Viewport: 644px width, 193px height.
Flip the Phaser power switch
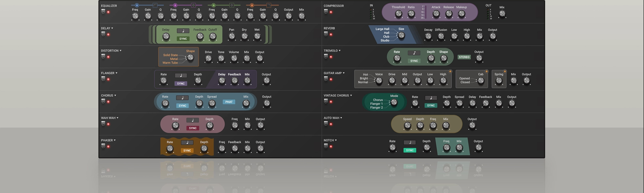(x=103, y=146)
